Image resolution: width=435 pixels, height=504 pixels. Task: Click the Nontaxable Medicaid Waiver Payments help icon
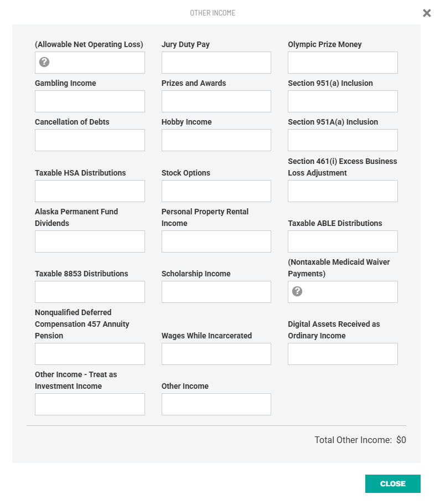pyautogui.click(x=297, y=291)
